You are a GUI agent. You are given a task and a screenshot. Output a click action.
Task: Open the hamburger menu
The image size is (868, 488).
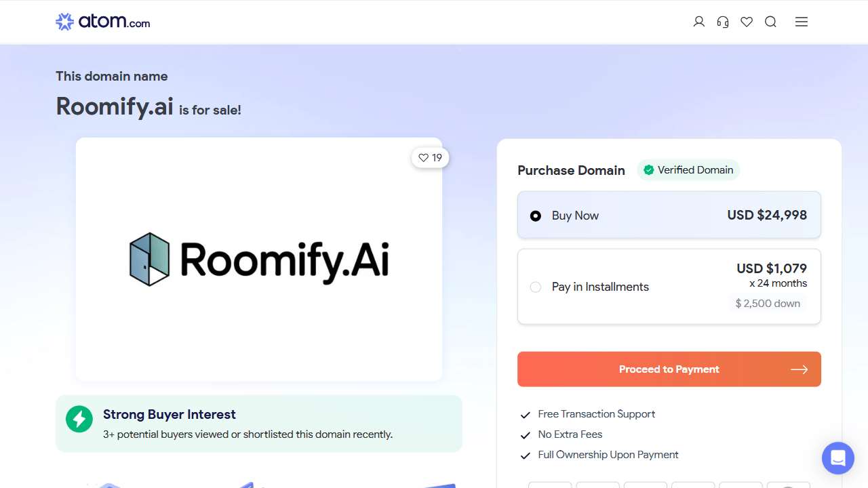pyautogui.click(x=801, y=22)
